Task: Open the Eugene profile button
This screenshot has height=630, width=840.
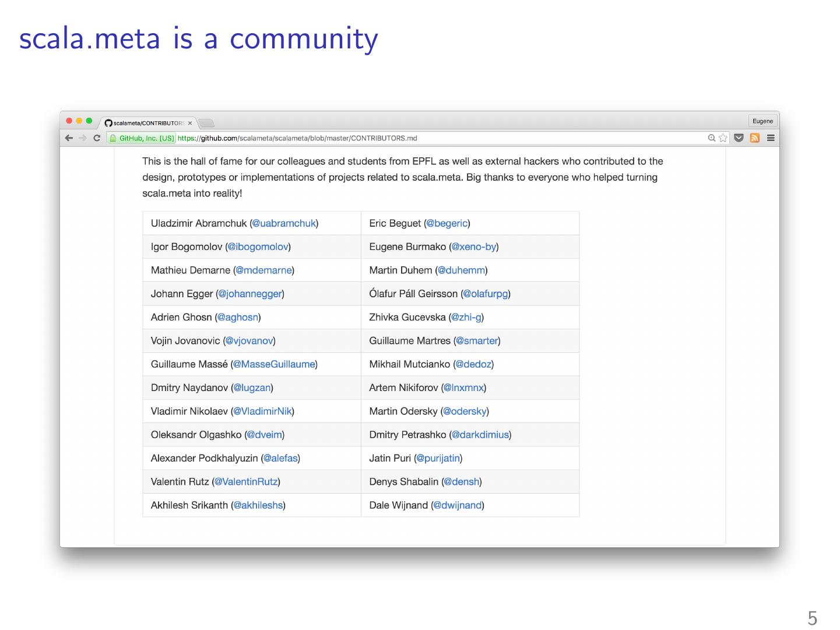Action: pyautogui.click(x=762, y=121)
